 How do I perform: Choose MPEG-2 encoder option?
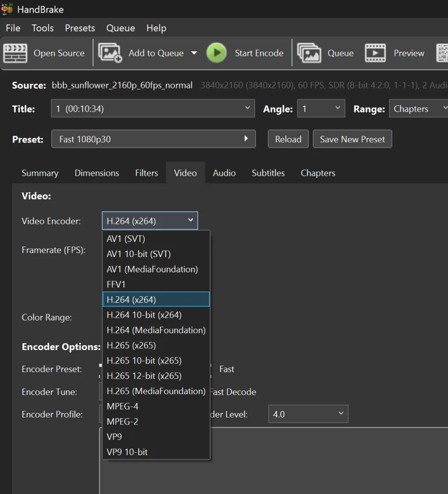coord(156,421)
